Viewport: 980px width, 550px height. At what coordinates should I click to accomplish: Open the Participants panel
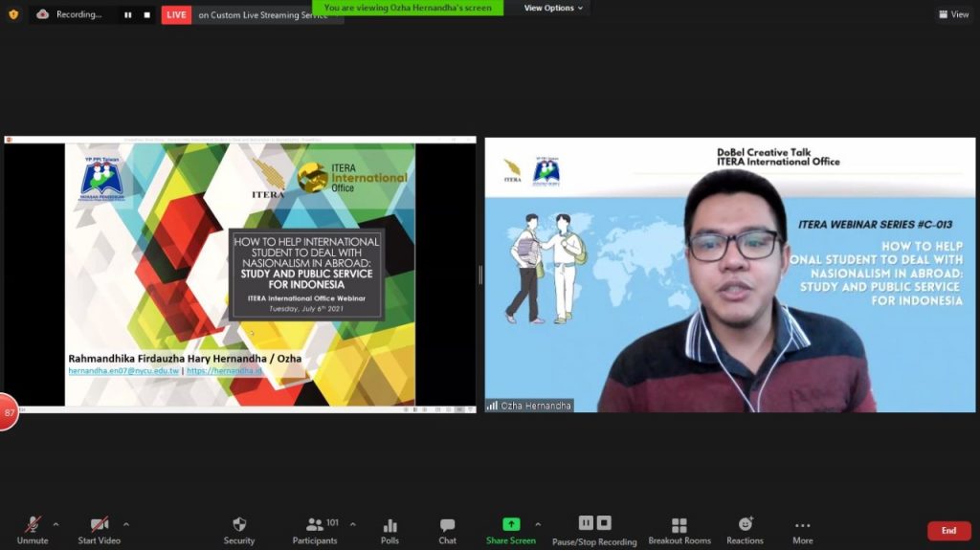point(315,530)
